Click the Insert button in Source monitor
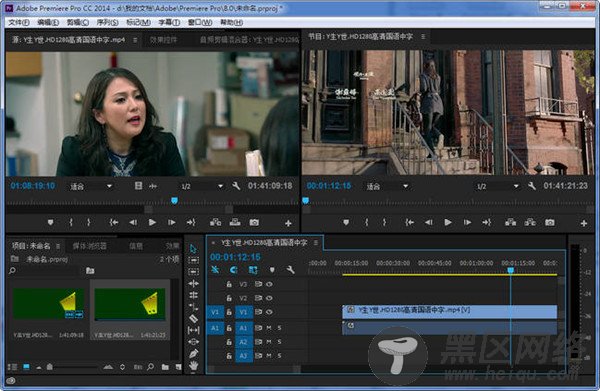This screenshot has width=600, height=391. pos(215,222)
